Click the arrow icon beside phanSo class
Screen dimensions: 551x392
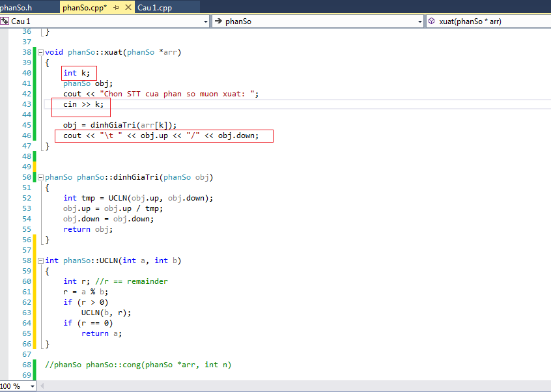[218, 21]
